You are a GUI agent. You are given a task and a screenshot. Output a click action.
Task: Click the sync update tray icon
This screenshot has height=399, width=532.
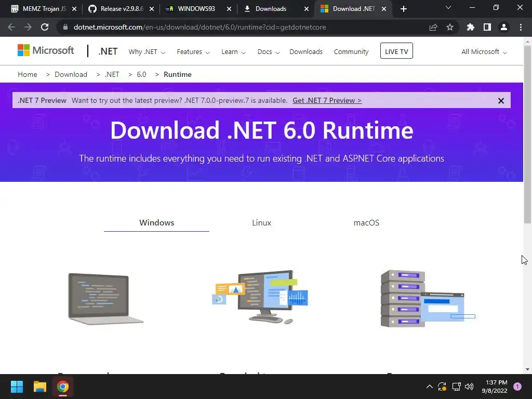[x=442, y=387]
